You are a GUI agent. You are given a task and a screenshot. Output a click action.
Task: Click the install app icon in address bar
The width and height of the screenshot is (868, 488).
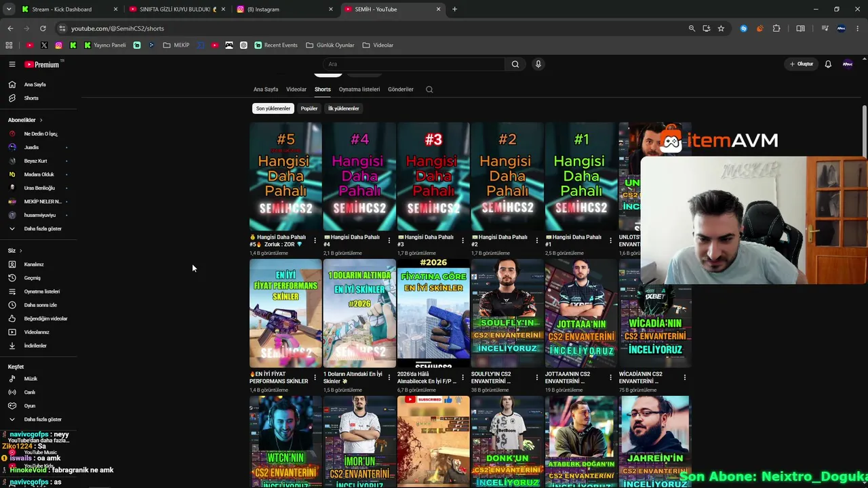click(x=707, y=28)
